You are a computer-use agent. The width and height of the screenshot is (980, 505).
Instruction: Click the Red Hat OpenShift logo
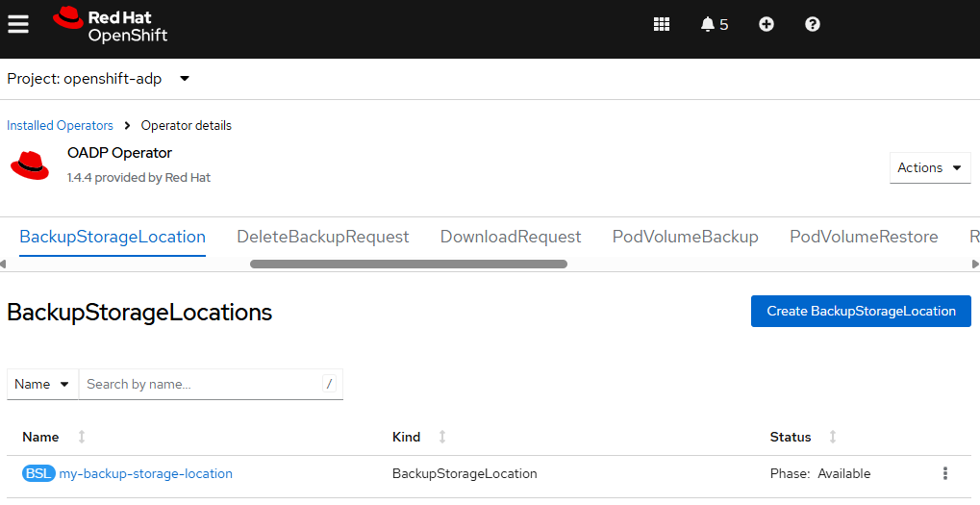[110, 25]
